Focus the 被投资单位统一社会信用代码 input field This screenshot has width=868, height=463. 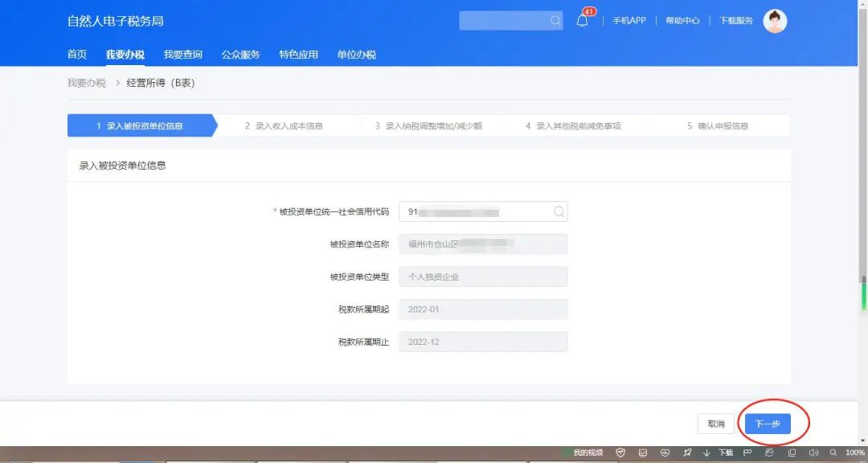click(x=474, y=211)
